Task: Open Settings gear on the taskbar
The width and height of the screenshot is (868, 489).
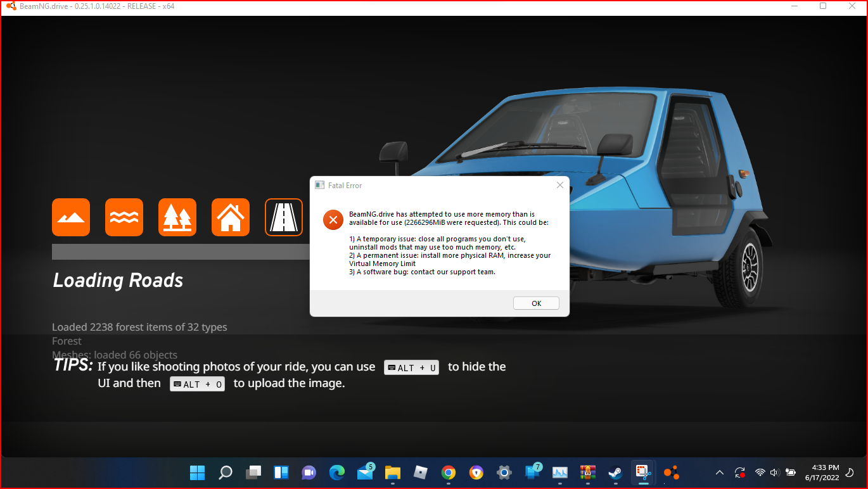Action: point(504,473)
